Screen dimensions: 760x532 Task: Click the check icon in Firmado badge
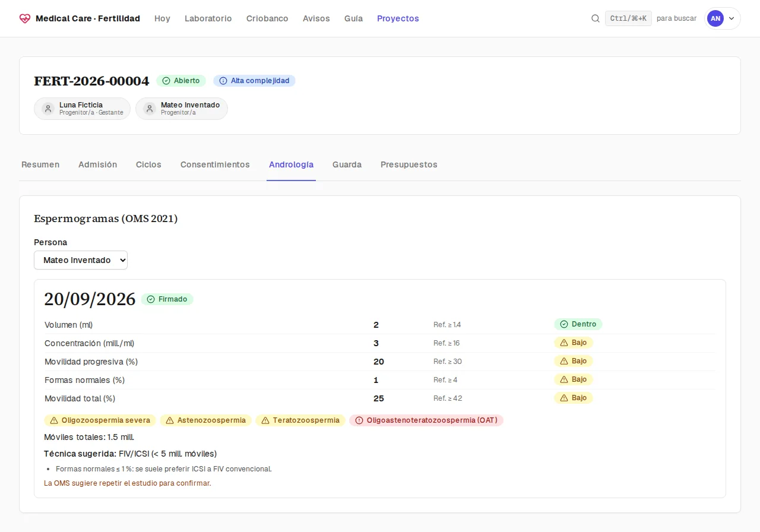coord(151,299)
